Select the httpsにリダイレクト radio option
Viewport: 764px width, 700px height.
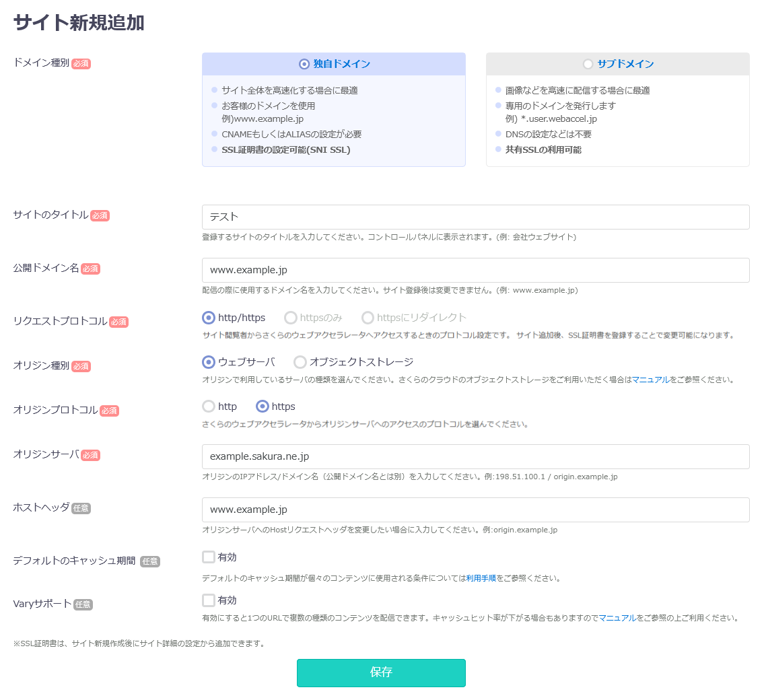368,318
